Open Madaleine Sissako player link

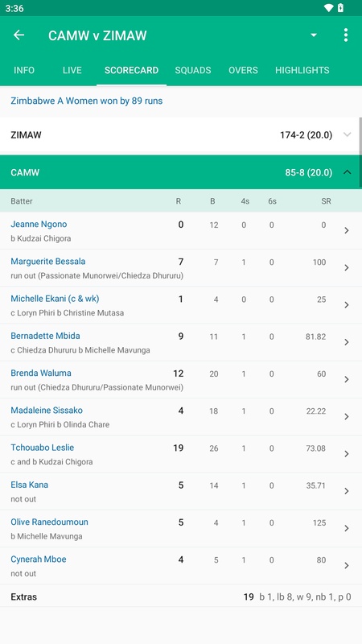click(x=47, y=411)
